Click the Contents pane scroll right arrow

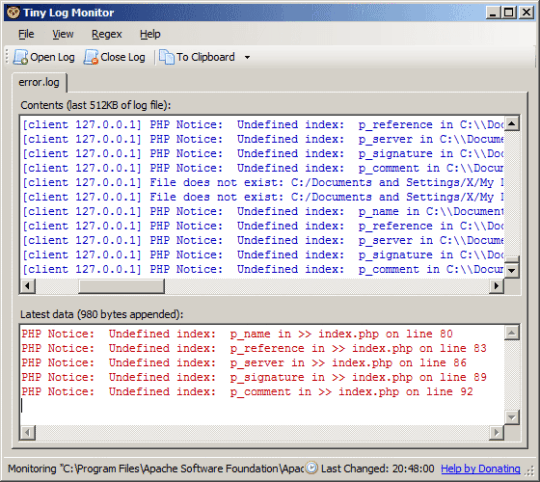(x=496, y=286)
